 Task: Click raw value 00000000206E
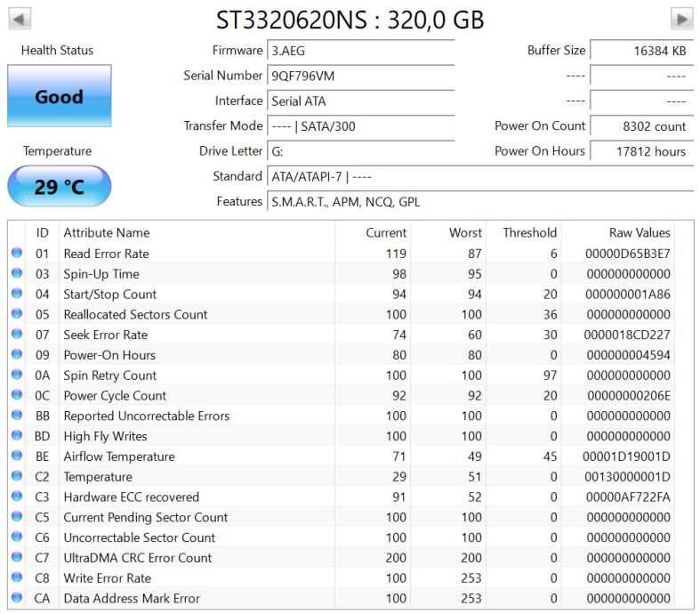[629, 396]
